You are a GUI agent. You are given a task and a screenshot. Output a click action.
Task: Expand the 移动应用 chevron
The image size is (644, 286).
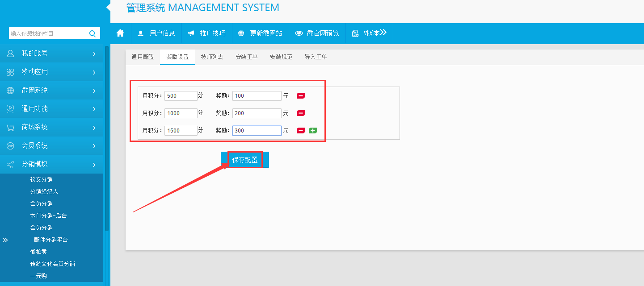click(x=94, y=72)
